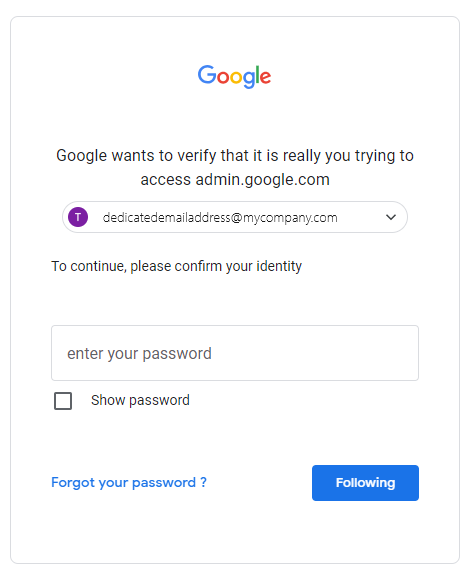Click the red letter e in logo
This screenshot has height=573, width=468.
[x=265, y=77]
